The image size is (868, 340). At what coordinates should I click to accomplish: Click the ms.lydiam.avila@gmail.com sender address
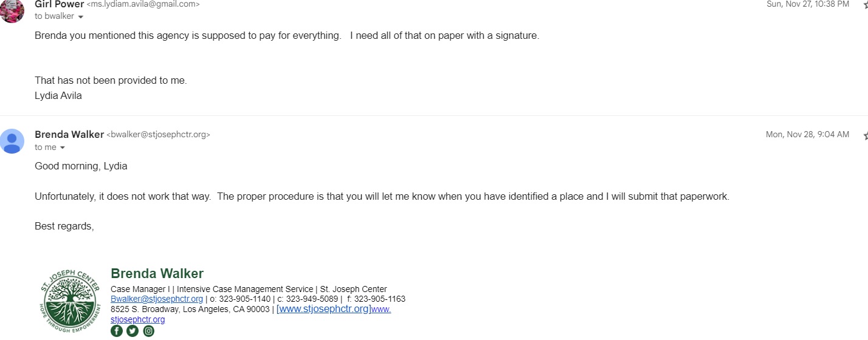(143, 4)
